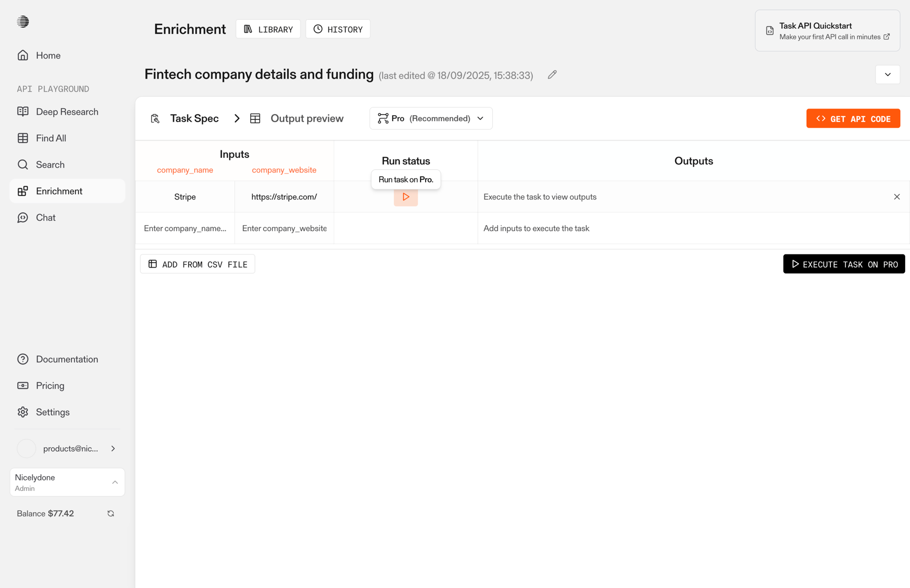Run the Stripe task row on Pro

[x=405, y=197]
